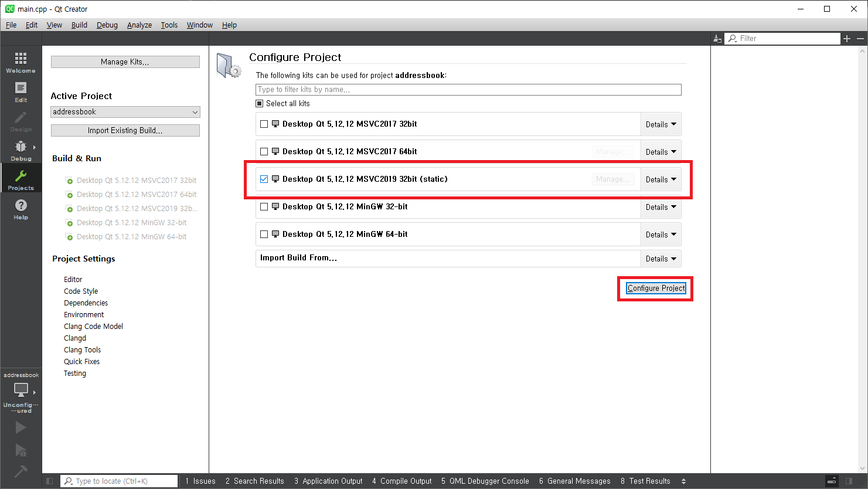Open the addressbook kit selector monitor icon

point(21,389)
